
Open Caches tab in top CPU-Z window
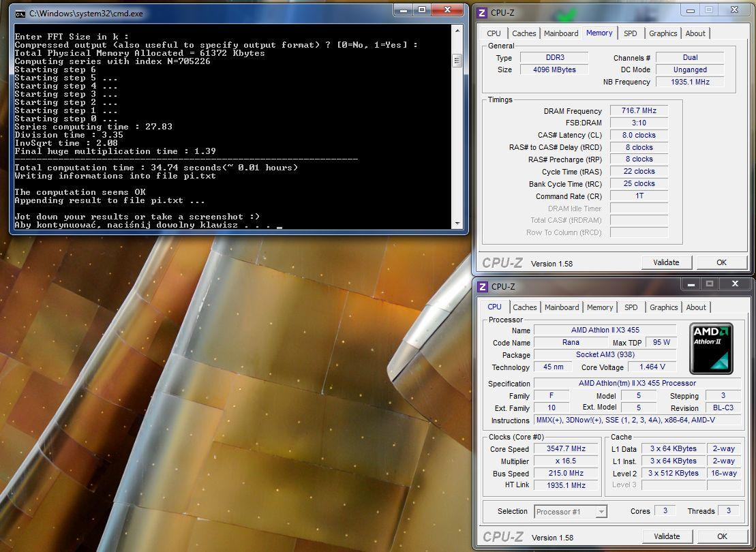[x=524, y=33]
